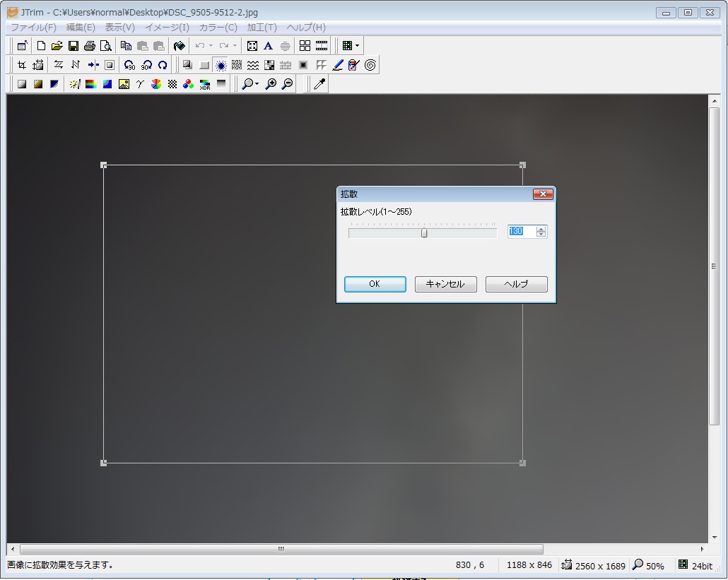Click the Print icon
Image resolution: width=728 pixels, height=580 pixels.
point(89,46)
